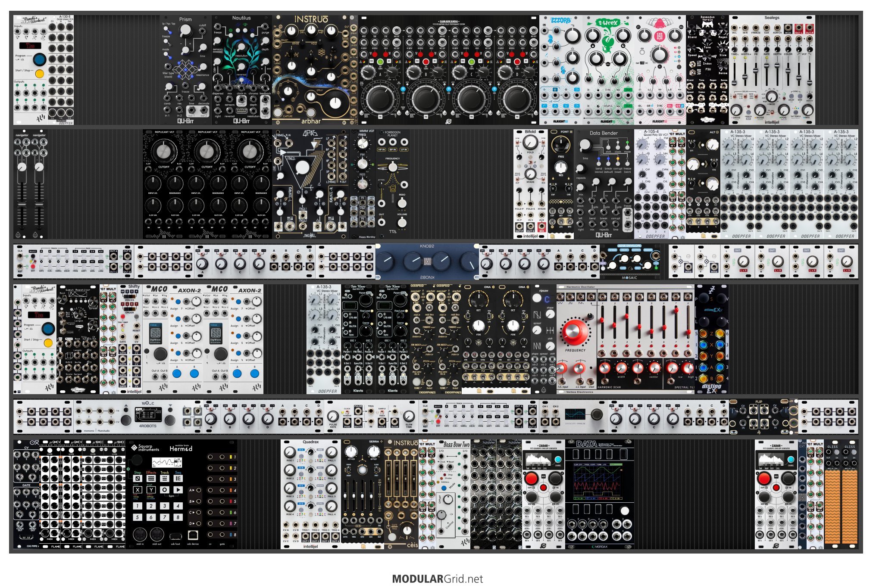Click the RISE 1 knob on Quadrax
This screenshot has height=588, width=876.
click(x=290, y=453)
